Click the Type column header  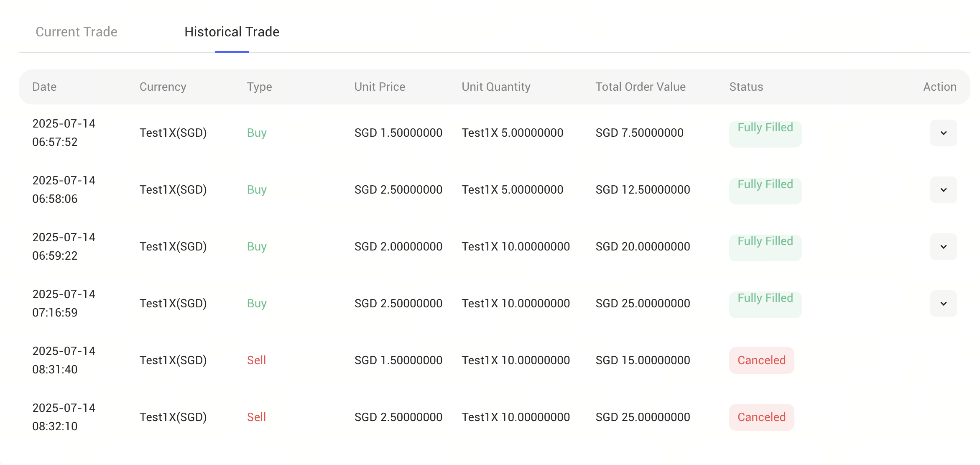click(259, 87)
